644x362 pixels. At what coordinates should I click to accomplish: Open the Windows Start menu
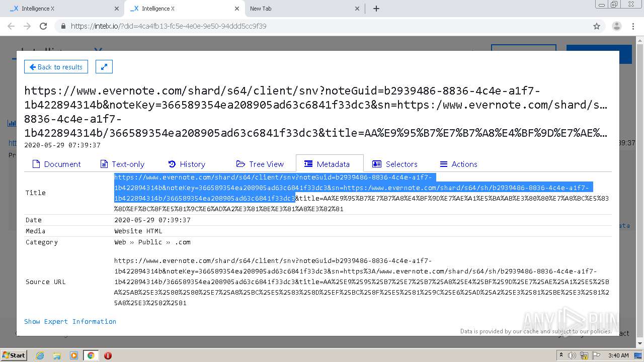click(x=14, y=355)
